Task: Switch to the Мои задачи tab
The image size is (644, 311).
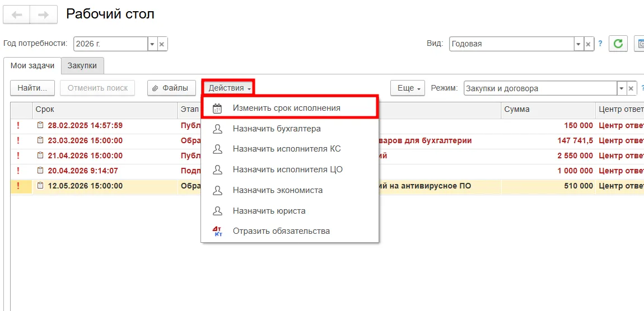Action: coord(32,65)
